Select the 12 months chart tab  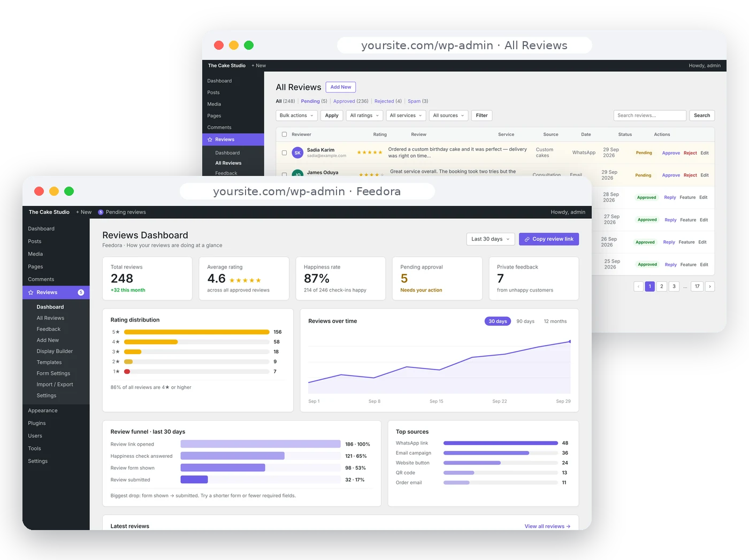(555, 321)
